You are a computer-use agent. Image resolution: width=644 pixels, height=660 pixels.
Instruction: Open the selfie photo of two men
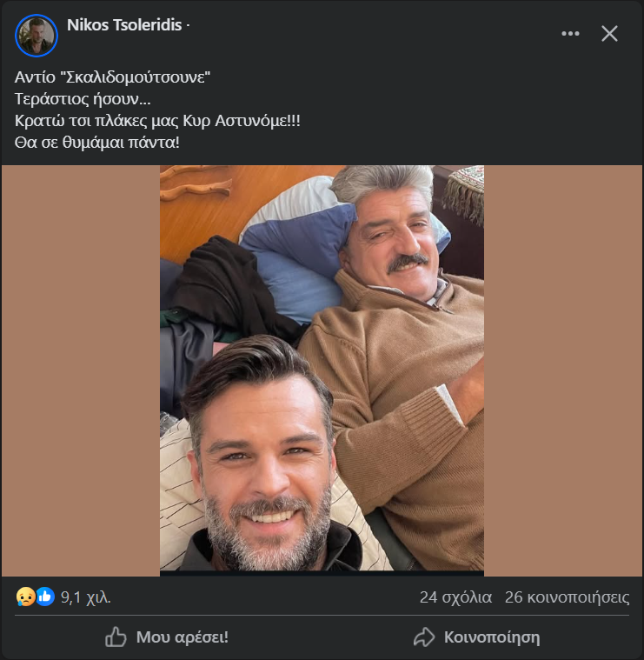322,370
